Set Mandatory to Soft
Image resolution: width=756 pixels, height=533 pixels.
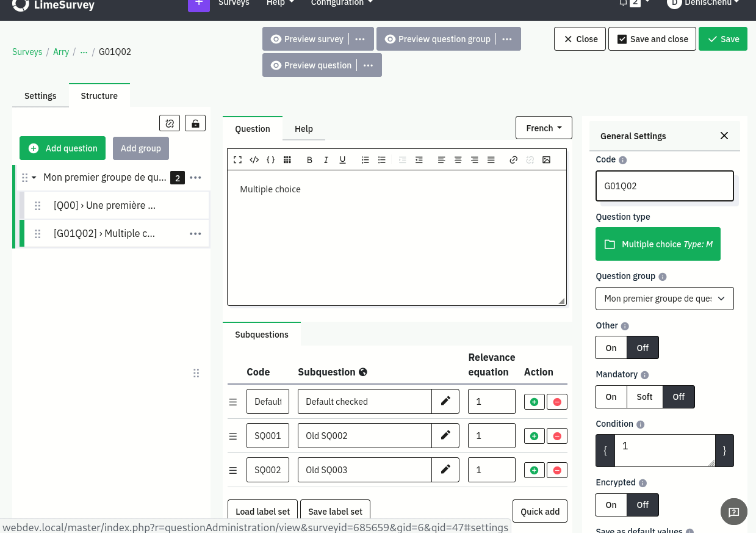pos(644,397)
